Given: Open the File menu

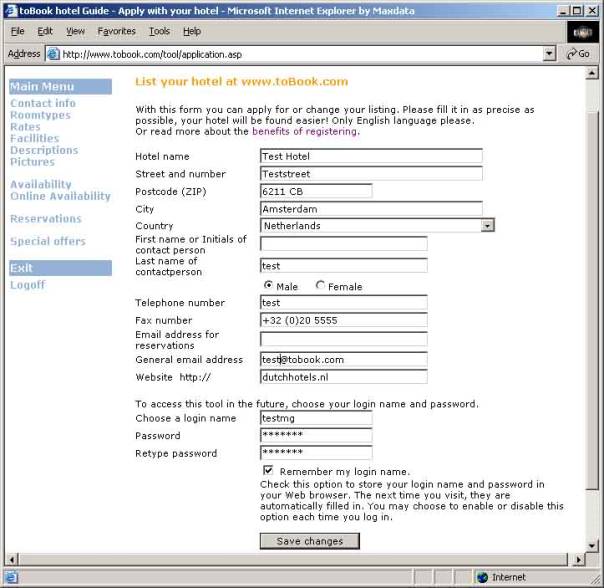Looking at the screenshot, I should click(x=18, y=32).
